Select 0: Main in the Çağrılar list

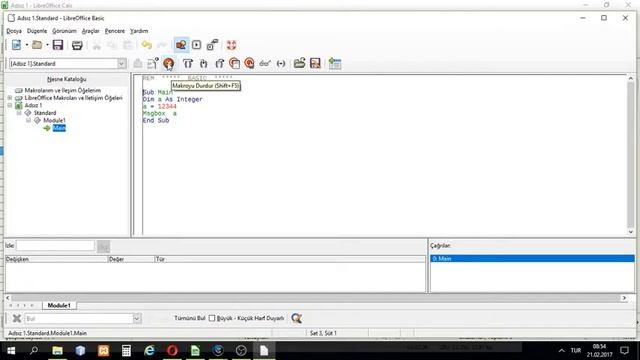[532, 259]
